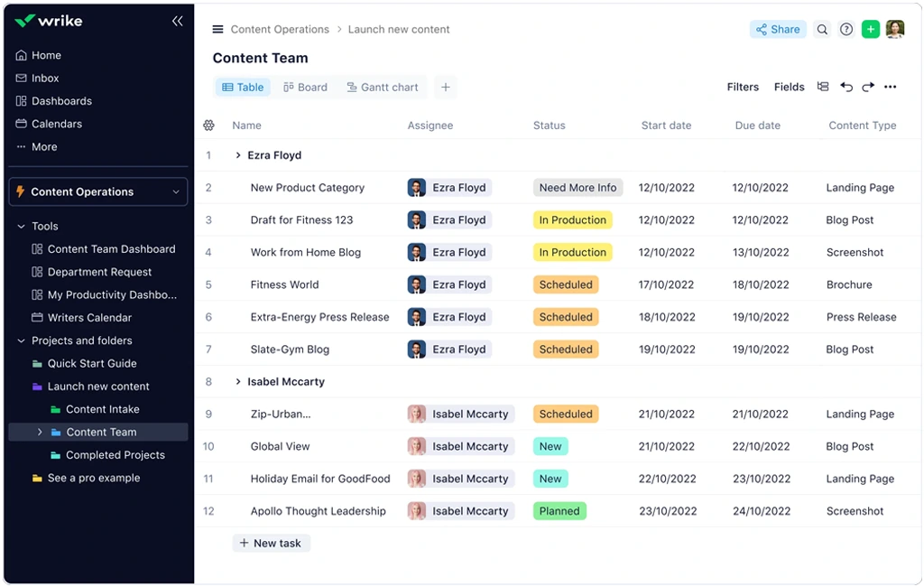
Task: Open the Content Operations space dropdown
Action: click(x=175, y=191)
